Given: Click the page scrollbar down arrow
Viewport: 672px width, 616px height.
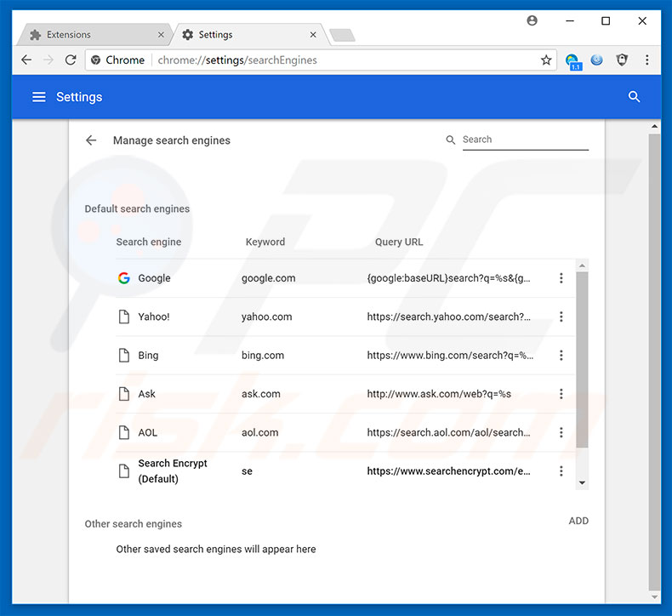Looking at the screenshot, I should tap(654, 597).
